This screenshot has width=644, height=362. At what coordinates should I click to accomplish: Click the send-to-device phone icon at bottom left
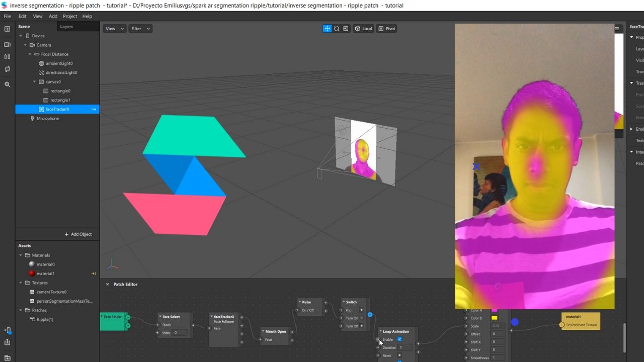(7, 330)
